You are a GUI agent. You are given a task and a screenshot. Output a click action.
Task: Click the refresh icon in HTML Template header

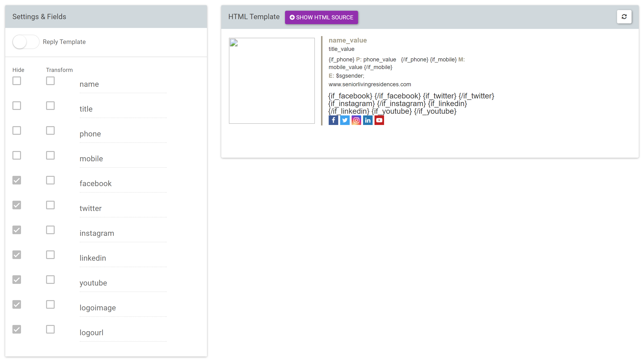[x=624, y=17]
